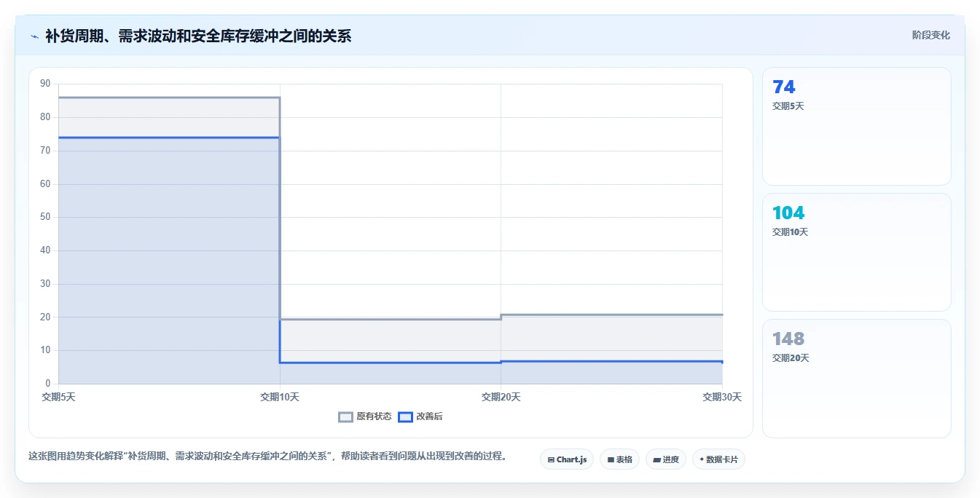Click the description text below the chart
The width and height of the screenshot is (980, 498).
(267, 456)
